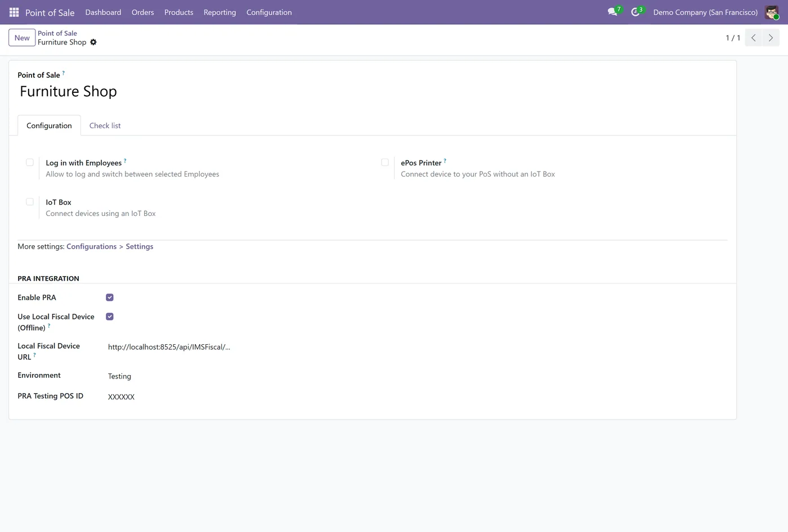This screenshot has width=788, height=532.
Task: Switch to the Check list tab
Action: [105, 125]
